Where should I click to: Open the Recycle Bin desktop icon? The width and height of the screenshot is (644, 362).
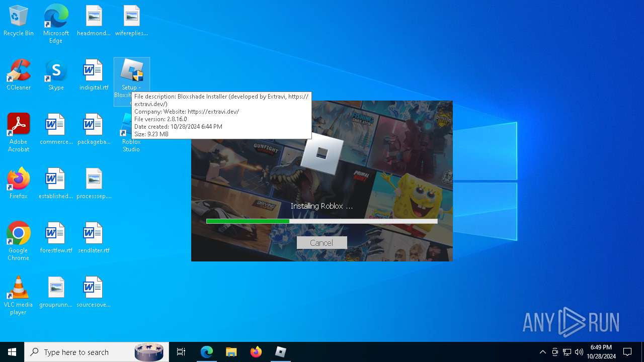tap(19, 21)
